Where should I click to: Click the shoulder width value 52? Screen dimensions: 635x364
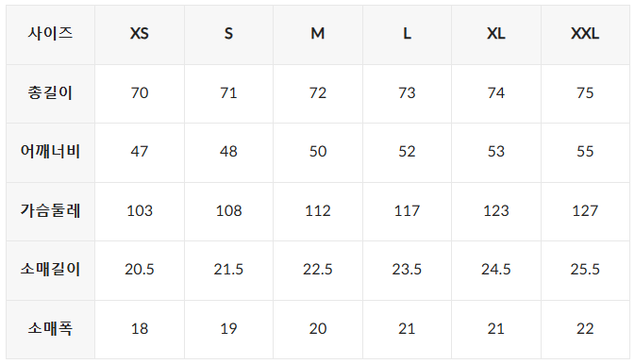click(407, 152)
